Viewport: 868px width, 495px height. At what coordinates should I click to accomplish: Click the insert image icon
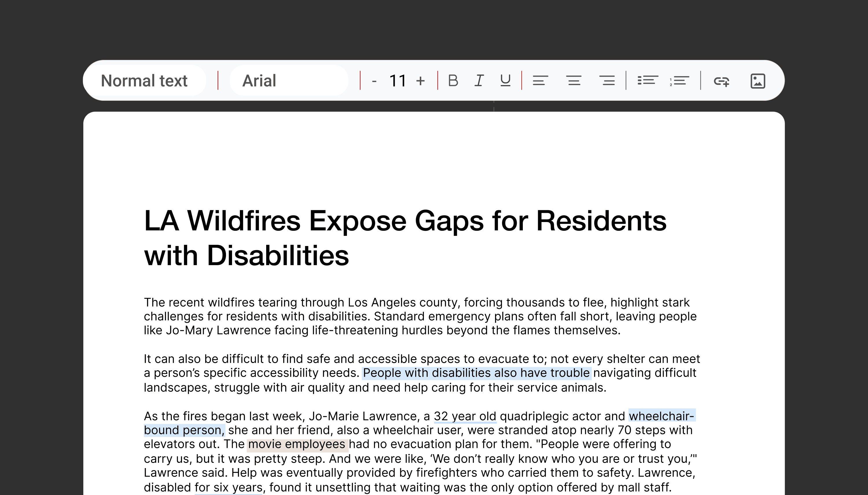click(x=757, y=81)
